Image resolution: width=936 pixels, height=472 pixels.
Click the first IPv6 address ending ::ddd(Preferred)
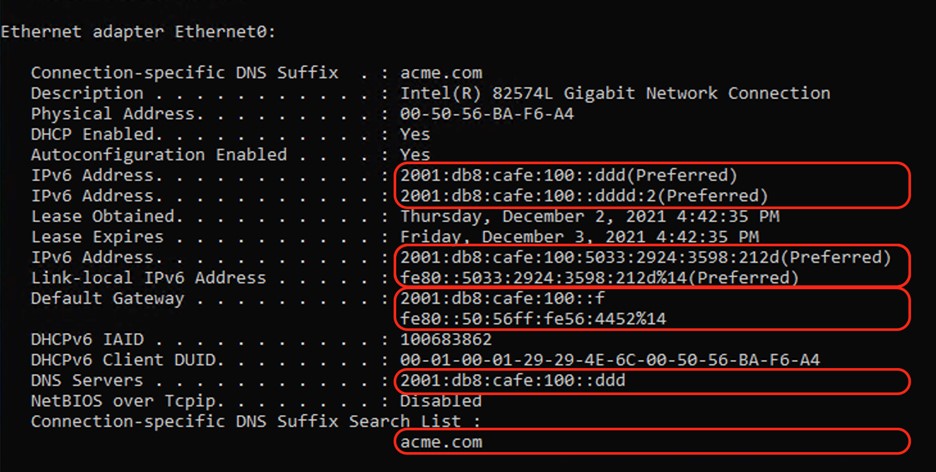(568, 175)
